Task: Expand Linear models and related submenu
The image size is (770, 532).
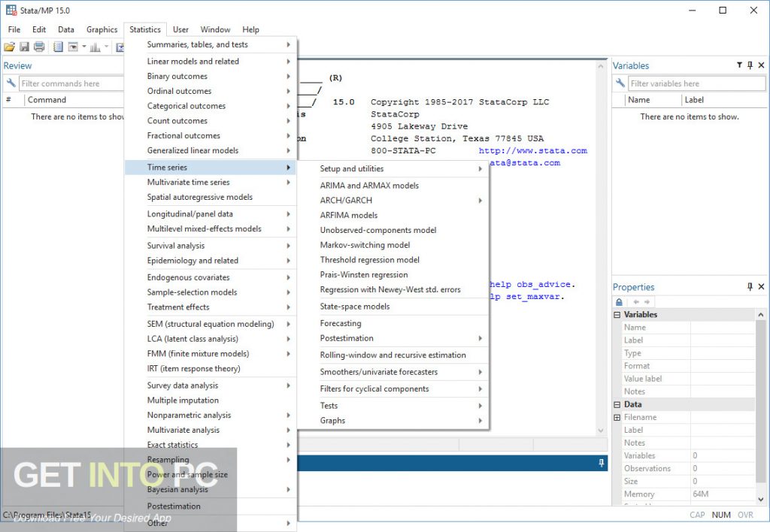Action: (x=211, y=62)
